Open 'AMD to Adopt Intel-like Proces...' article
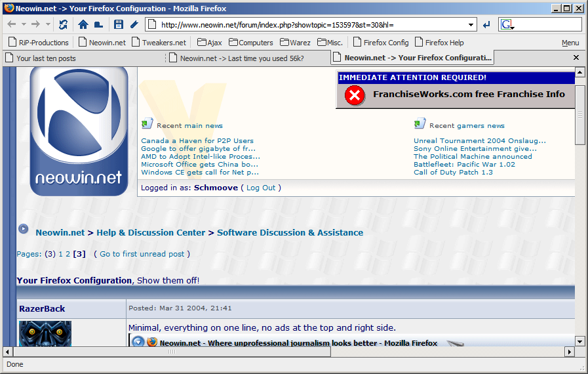Screen dimensions: 588x374 click(200, 157)
